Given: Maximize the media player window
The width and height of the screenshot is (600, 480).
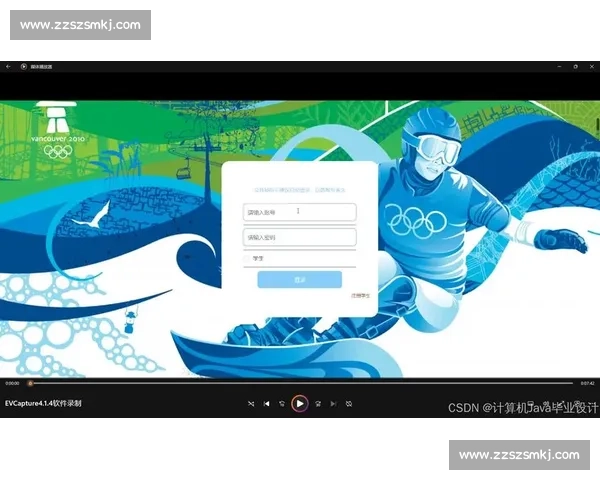Looking at the screenshot, I should point(576,67).
